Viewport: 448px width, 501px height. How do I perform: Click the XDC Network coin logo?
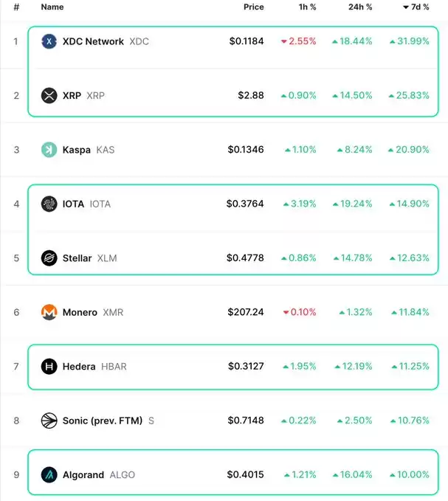49,41
